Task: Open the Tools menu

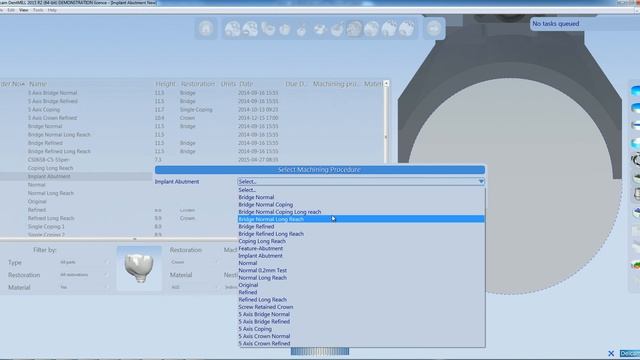Action: [x=38, y=10]
